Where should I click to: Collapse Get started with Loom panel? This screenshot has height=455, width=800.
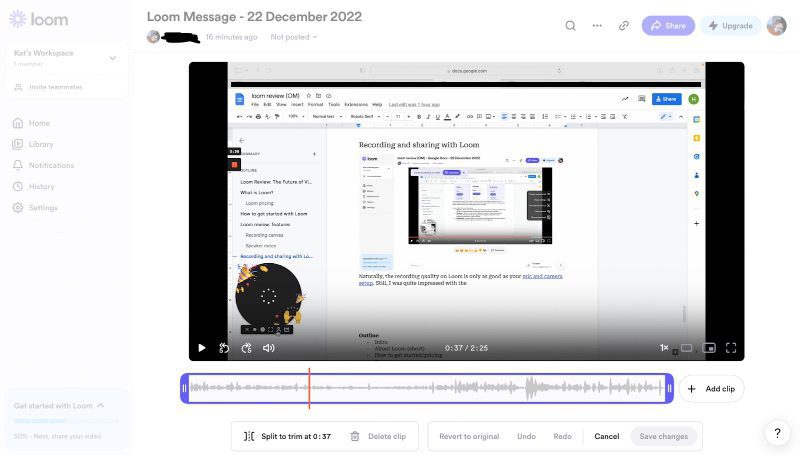(x=101, y=406)
